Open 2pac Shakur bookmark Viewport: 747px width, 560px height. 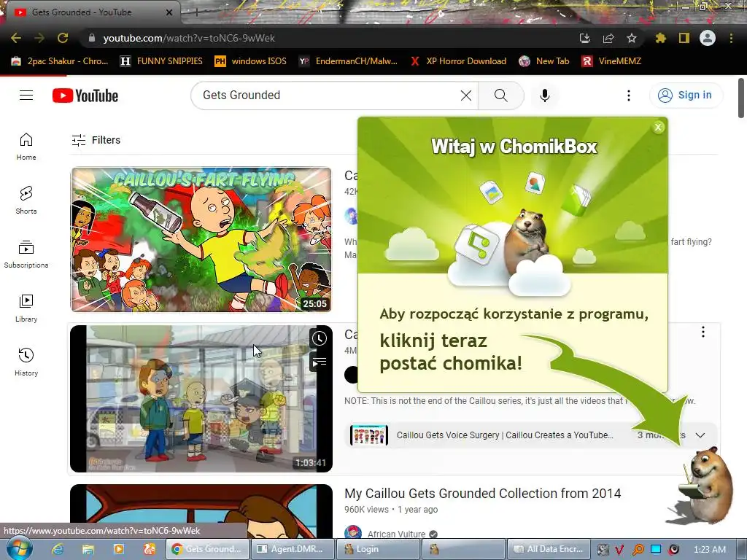(60, 61)
